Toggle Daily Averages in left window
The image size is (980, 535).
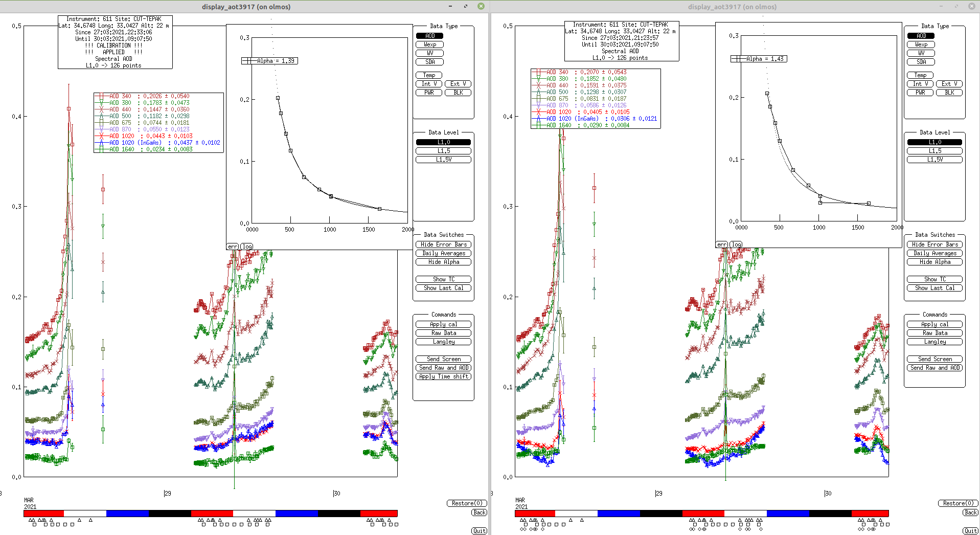[x=443, y=253]
